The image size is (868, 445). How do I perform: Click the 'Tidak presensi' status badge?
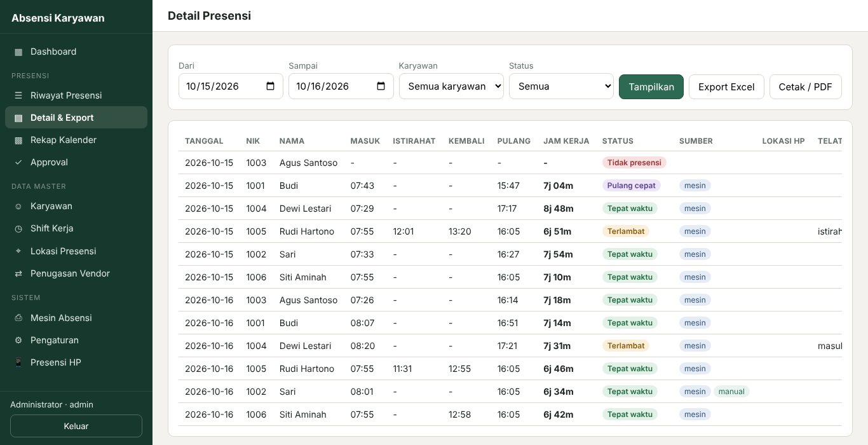(634, 163)
